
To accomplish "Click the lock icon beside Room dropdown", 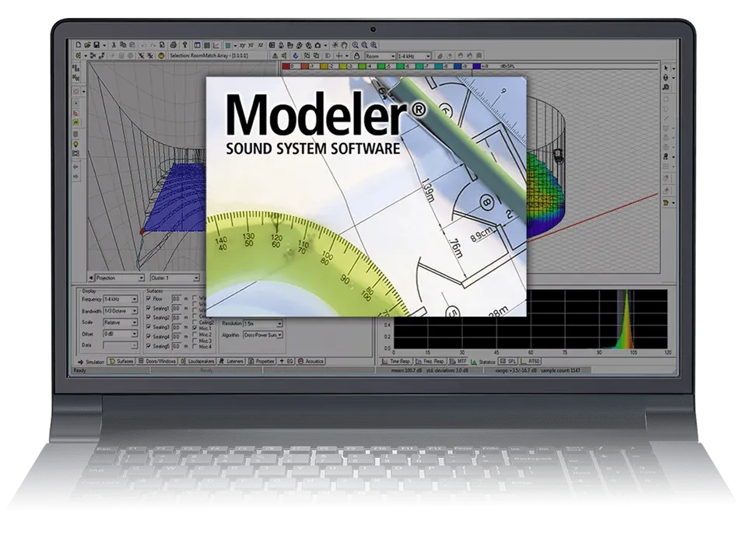I will [x=356, y=56].
